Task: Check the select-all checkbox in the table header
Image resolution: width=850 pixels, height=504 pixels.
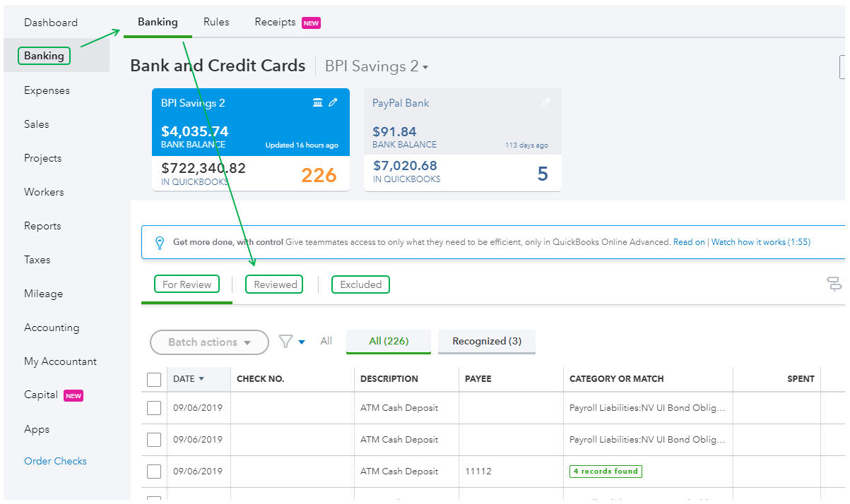Action: tap(153, 379)
